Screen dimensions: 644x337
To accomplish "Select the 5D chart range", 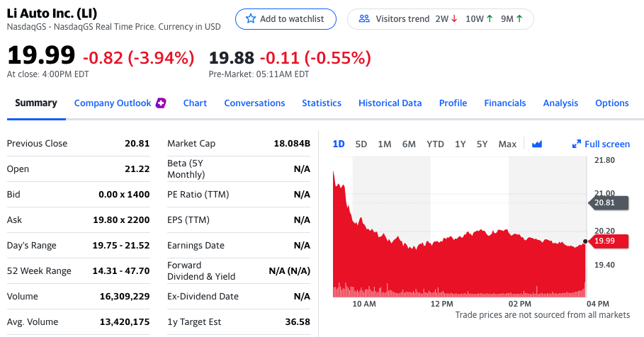I will click(361, 144).
